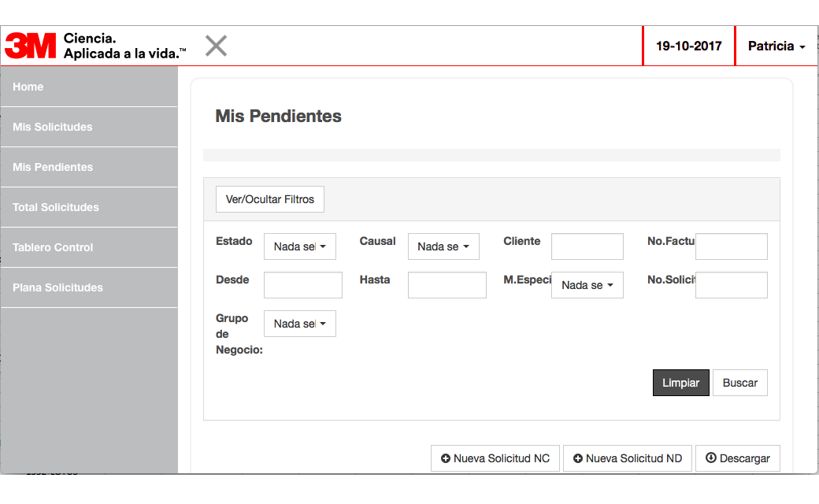This screenshot has height=504, width=819.
Task: Toggle filters with Ver/Ocultar Filtros
Action: [x=270, y=199]
